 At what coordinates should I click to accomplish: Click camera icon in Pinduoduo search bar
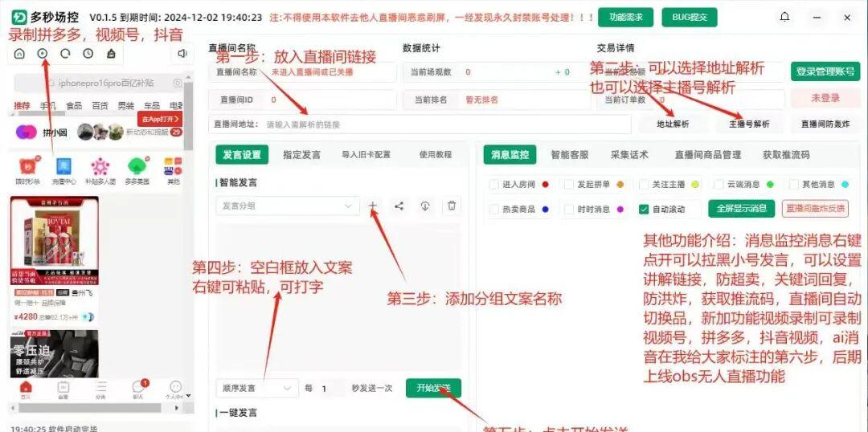177,84
